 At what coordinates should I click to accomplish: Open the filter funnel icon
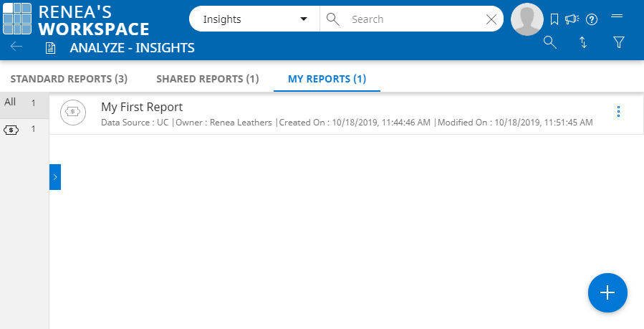[x=618, y=42]
